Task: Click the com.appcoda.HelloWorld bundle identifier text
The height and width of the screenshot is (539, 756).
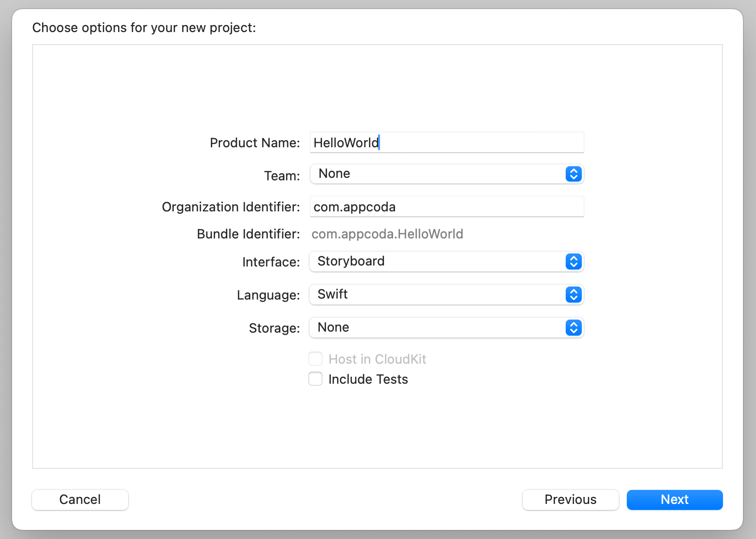Action: (x=387, y=234)
